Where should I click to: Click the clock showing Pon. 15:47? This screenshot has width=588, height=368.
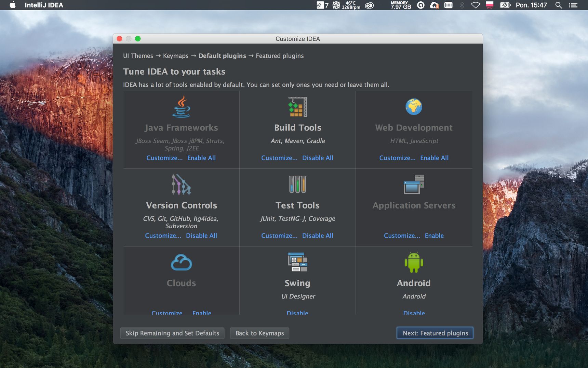(531, 5)
